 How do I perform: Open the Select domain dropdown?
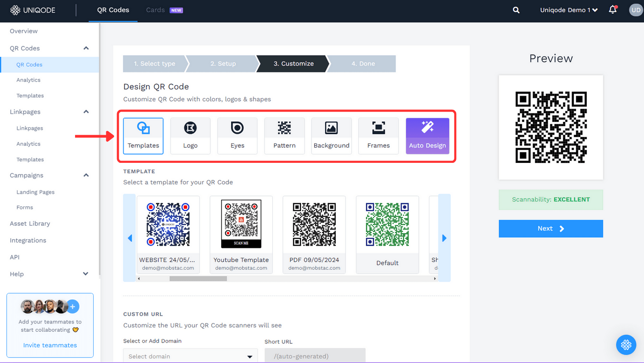190,356
